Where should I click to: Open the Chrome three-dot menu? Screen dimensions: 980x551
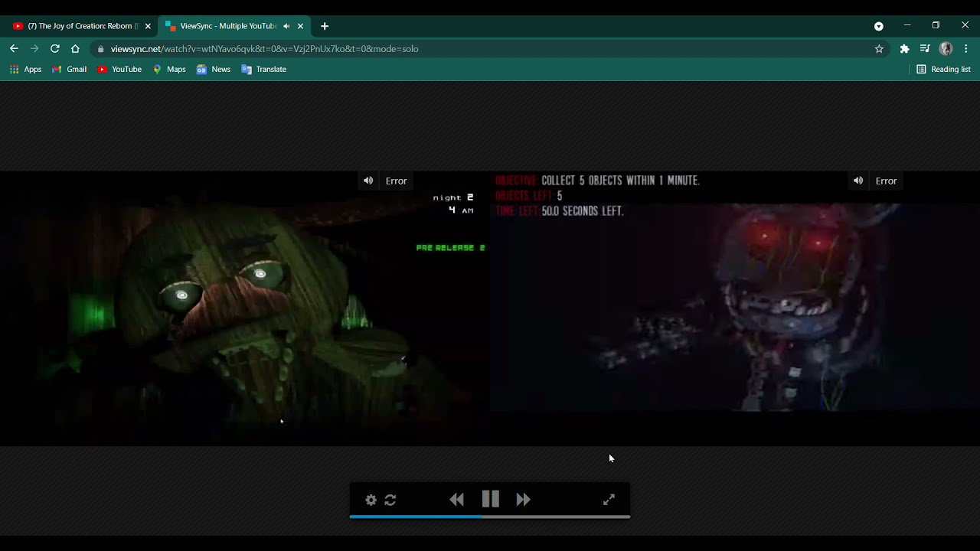pos(966,49)
